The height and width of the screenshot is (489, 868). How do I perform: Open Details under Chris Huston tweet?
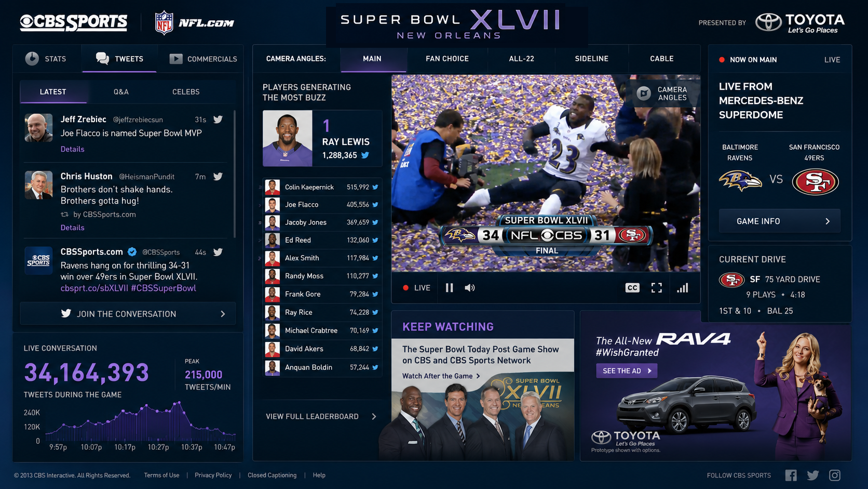pyautogui.click(x=72, y=228)
